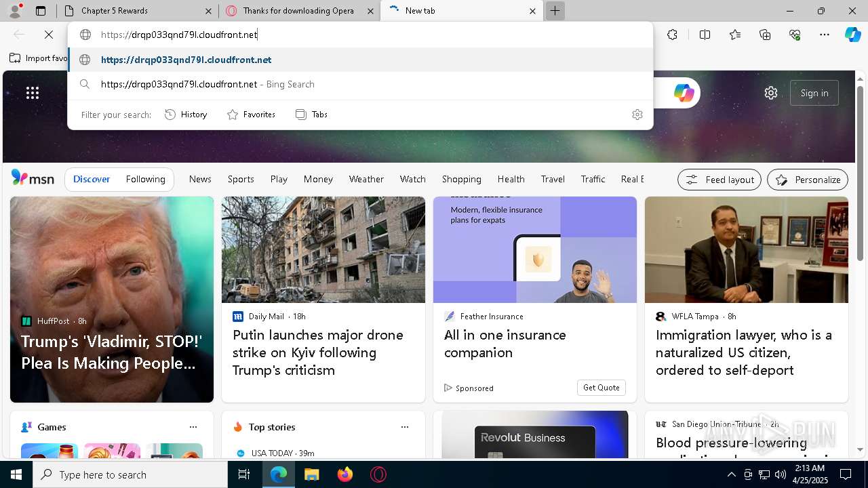The width and height of the screenshot is (868, 488).
Task: Select the Following feed tab
Action: pyautogui.click(x=145, y=179)
